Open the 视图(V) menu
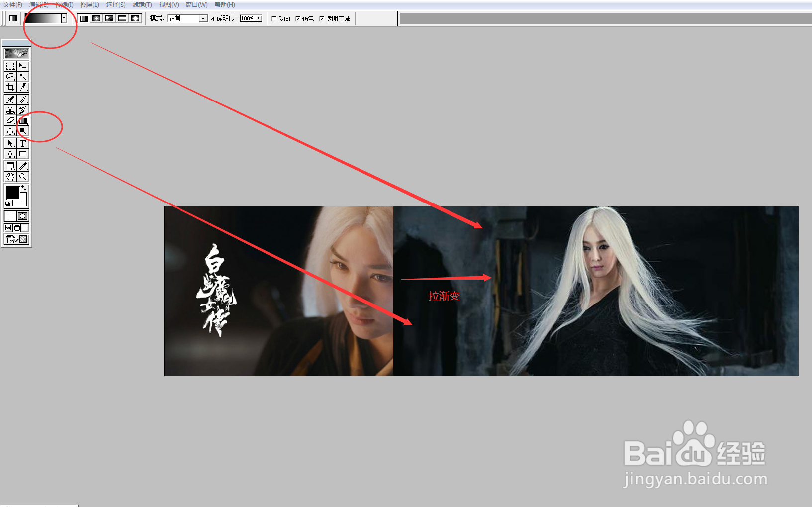This screenshot has height=507, width=812. 169,5
